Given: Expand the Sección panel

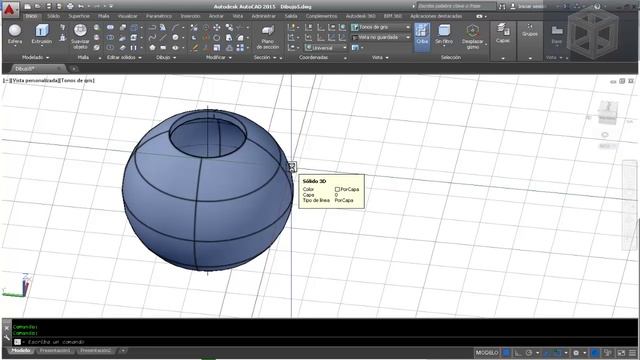Looking at the screenshot, I should 265,58.
